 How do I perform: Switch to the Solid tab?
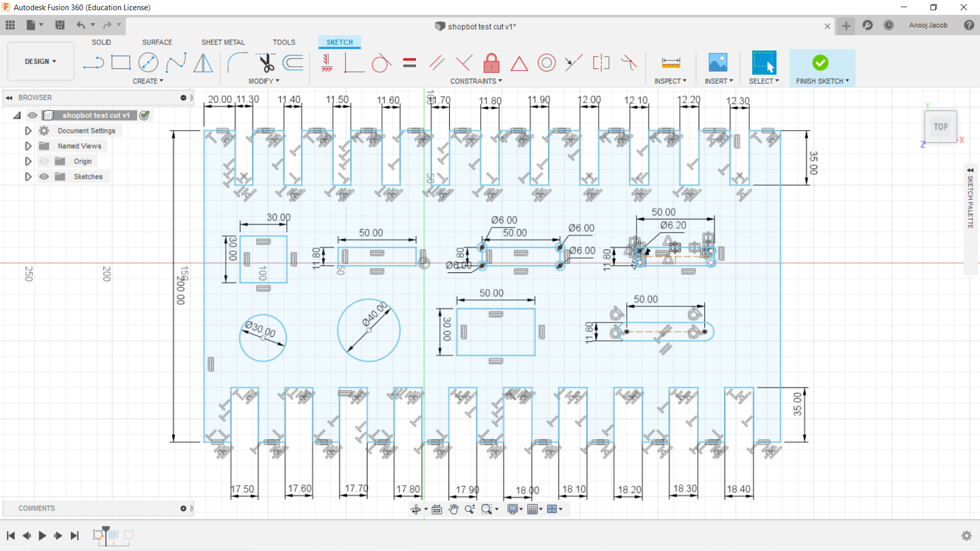pyautogui.click(x=101, y=42)
